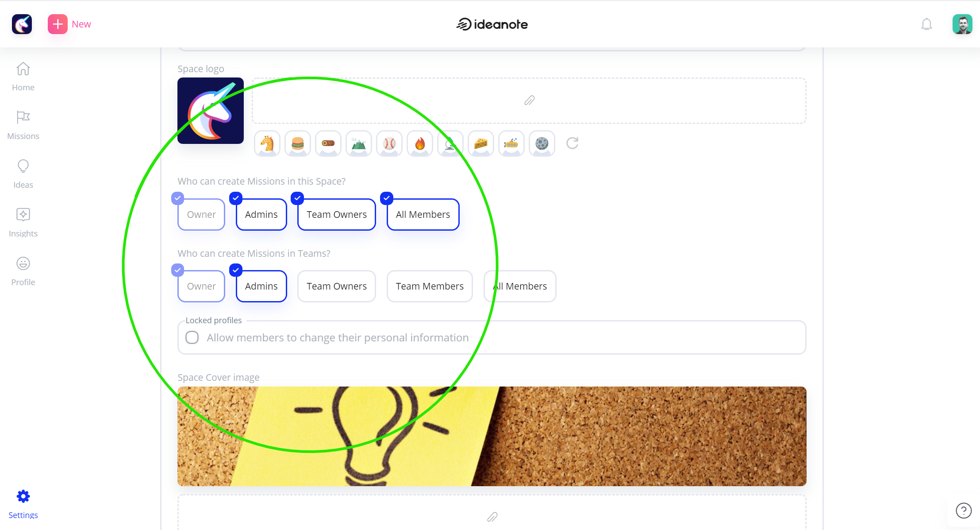
Task: Choose the moon emoji logo
Action: click(x=542, y=143)
